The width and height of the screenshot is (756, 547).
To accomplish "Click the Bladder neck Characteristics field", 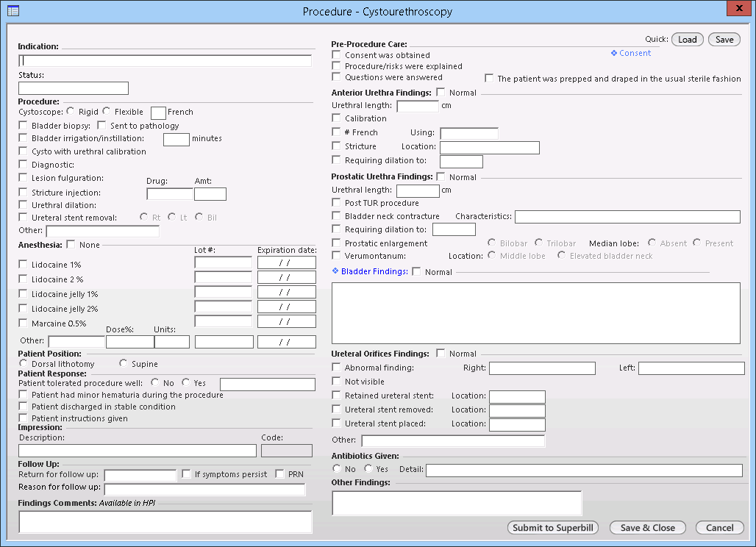I will pos(628,217).
